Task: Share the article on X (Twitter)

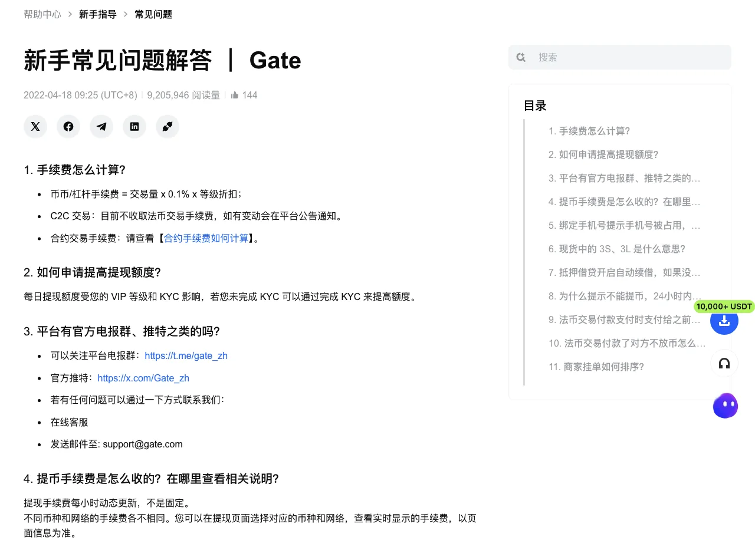Action: [35, 126]
